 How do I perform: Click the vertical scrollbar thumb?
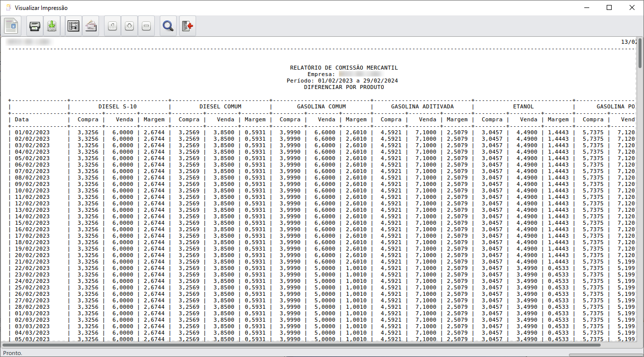tap(640, 53)
